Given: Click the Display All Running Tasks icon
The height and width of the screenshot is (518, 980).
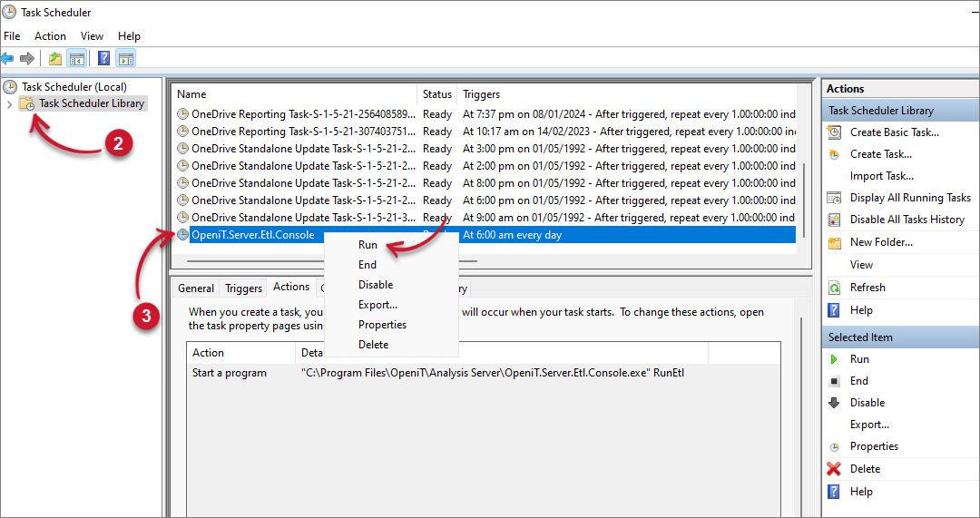Looking at the screenshot, I should point(835,198).
